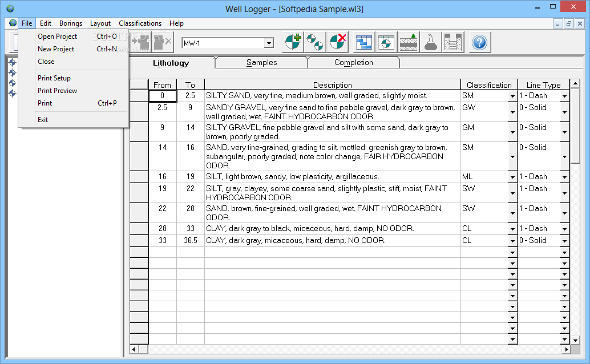Open the Classifications menu
590x364 pixels.
click(140, 23)
